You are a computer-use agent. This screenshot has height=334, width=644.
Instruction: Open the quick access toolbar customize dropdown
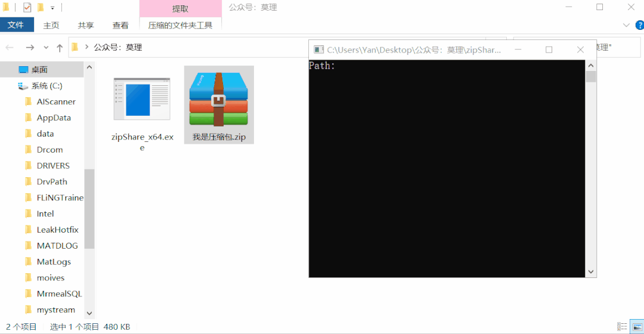[52, 8]
